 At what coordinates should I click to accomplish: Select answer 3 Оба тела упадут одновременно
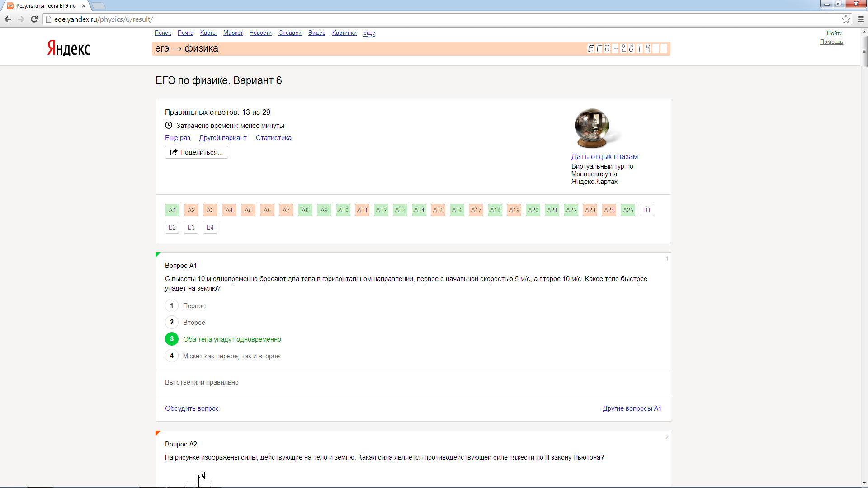172,339
